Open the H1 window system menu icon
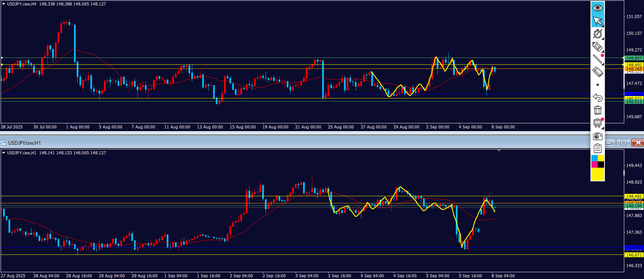This screenshot has height=279, width=644. [4, 143]
